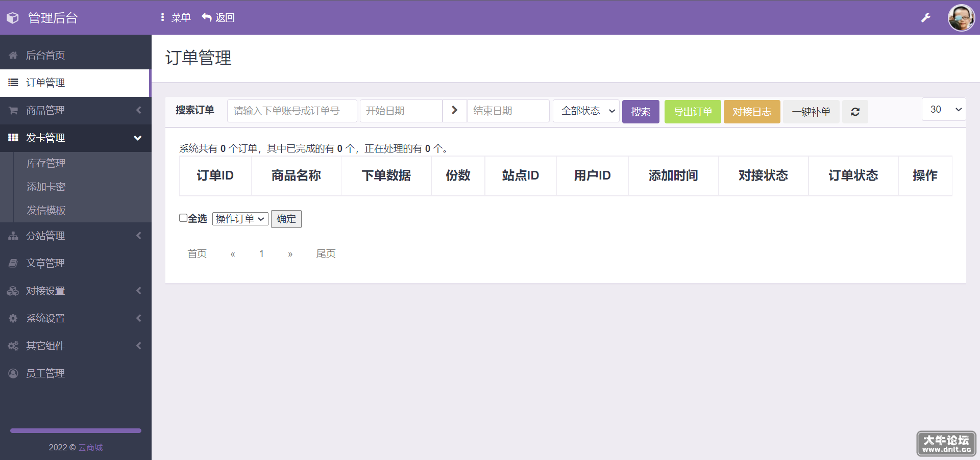
Task: Expand the 其它组件 chevron arrow
Action: point(138,346)
